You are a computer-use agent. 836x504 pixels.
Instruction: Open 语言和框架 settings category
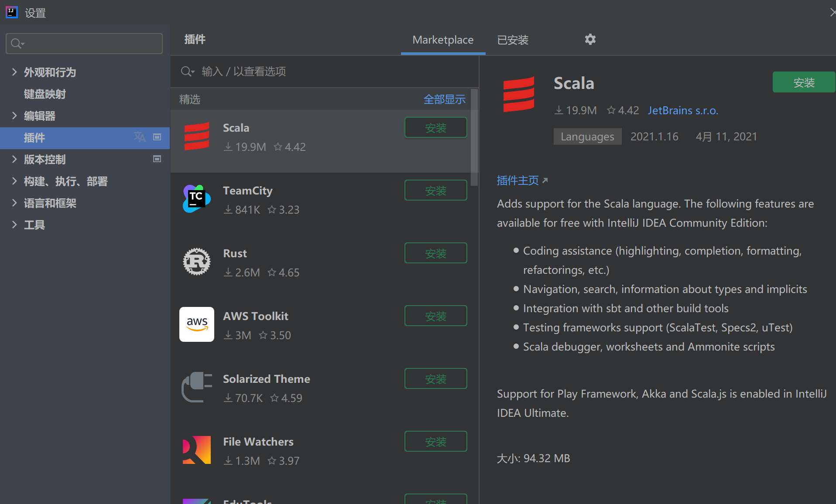pyautogui.click(x=50, y=203)
